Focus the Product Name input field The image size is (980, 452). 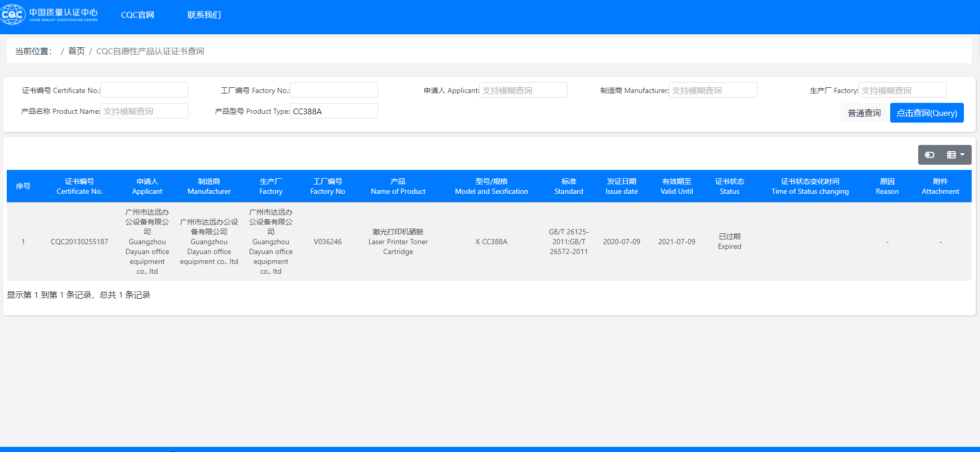144,111
